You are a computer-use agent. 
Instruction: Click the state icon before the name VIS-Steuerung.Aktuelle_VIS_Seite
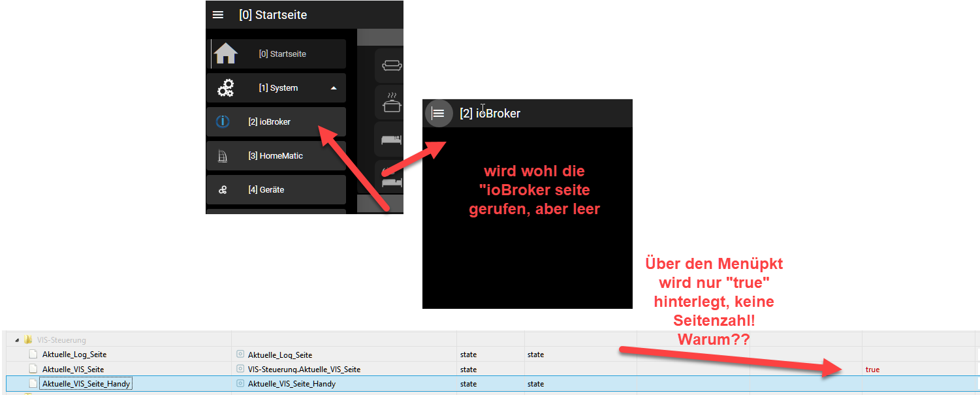click(x=240, y=369)
